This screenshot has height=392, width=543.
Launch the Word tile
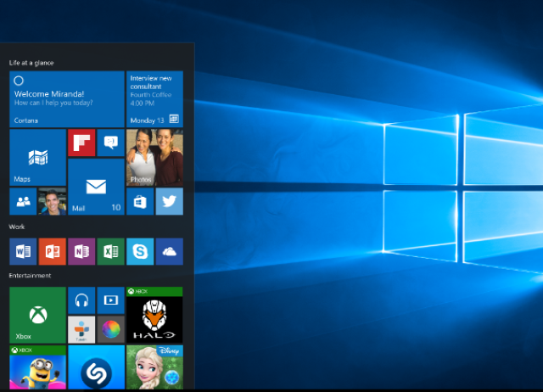[23, 251]
